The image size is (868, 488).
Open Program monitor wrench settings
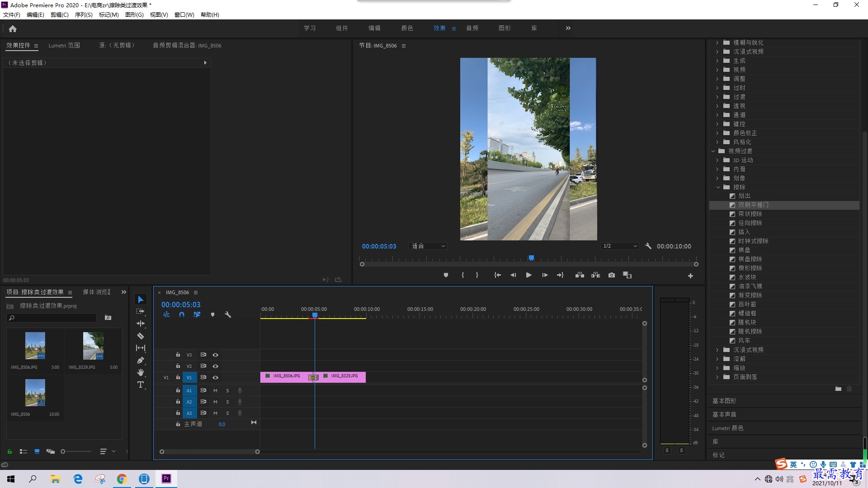point(648,246)
